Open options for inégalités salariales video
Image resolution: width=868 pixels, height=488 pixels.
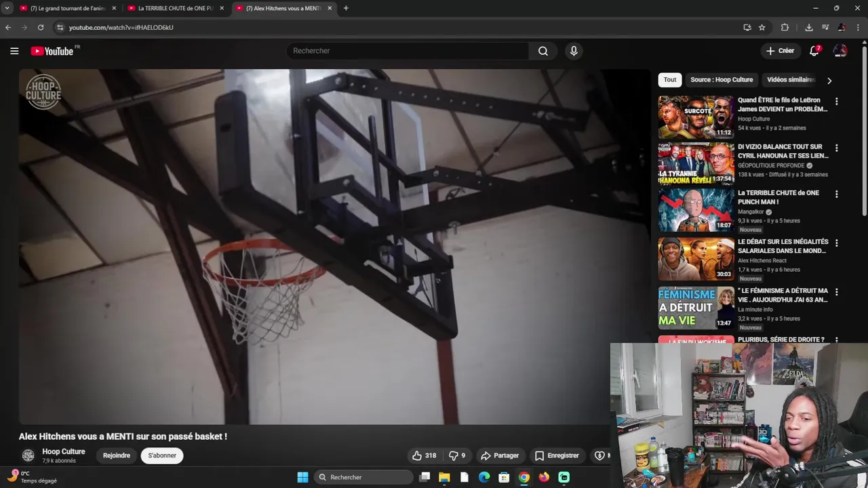pyautogui.click(x=836, y=243)
